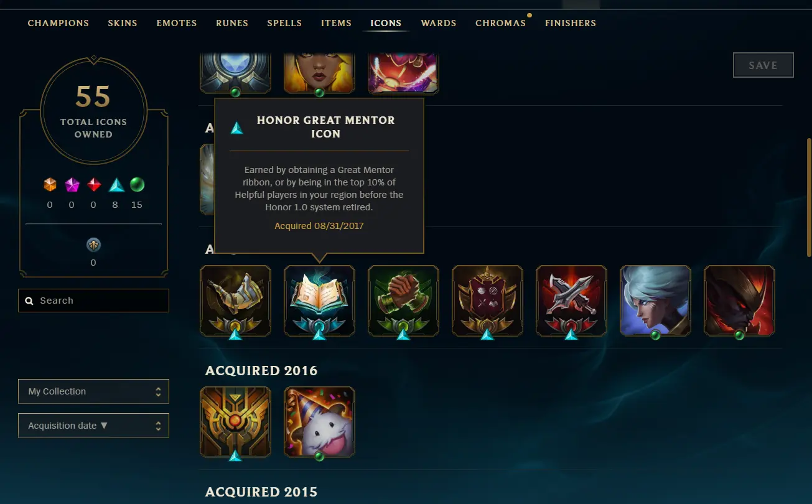Screen dimensions: 812x504
Task: Open the My Collection dropdown
Action: [93, 391]
